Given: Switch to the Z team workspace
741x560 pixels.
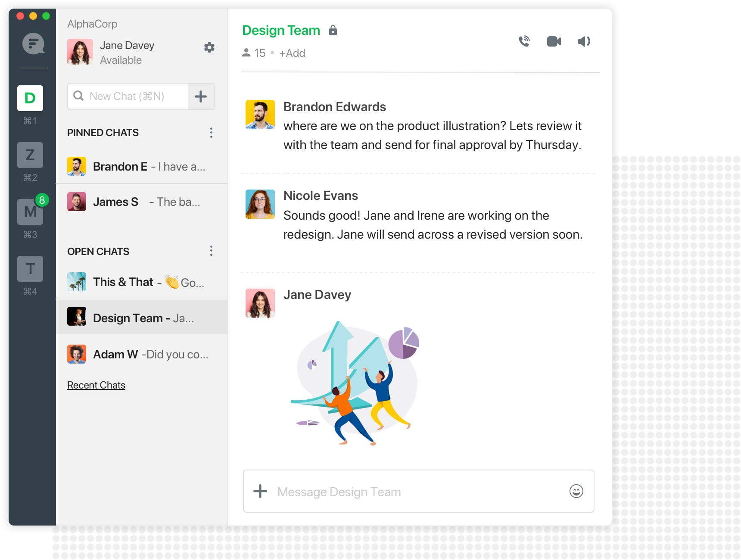Looking at the screenshot, I should pyautogui.click(x=30, y=155).
